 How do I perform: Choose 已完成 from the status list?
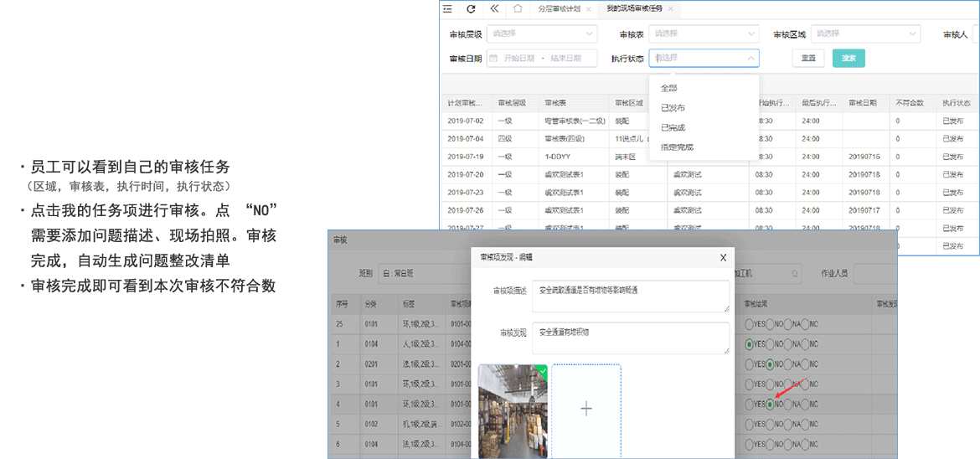673,127
